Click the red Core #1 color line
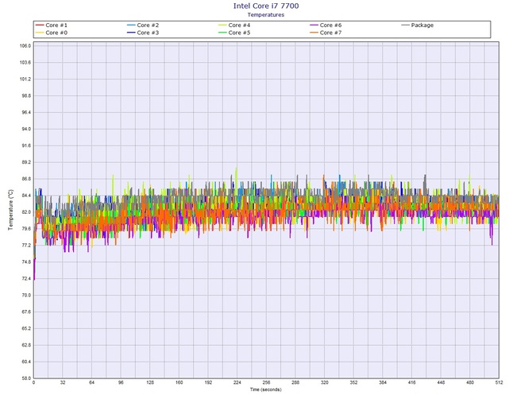 coord(40,25)
